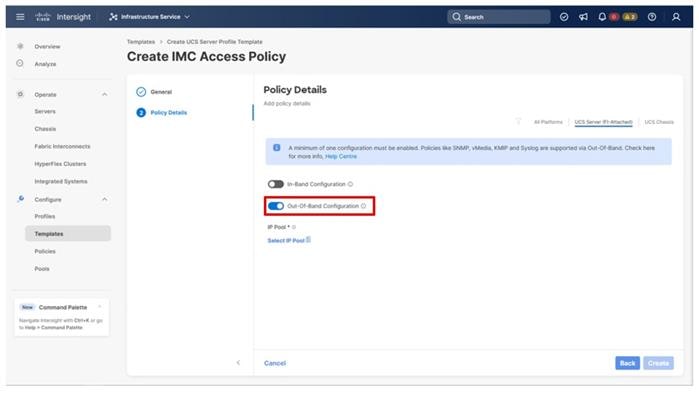
Task: Open Chassis in the sidebar
Action: click(x=45, y=129)
